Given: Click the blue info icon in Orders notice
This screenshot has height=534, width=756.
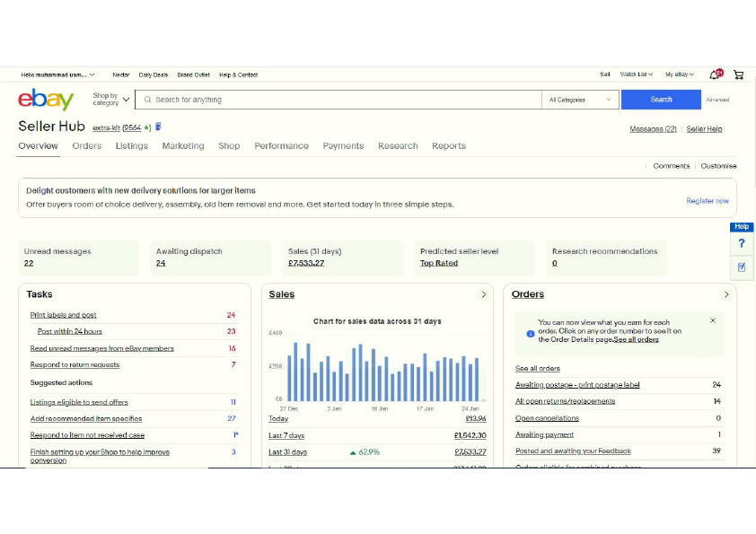Looking at the screenshot, I should 531,334.
